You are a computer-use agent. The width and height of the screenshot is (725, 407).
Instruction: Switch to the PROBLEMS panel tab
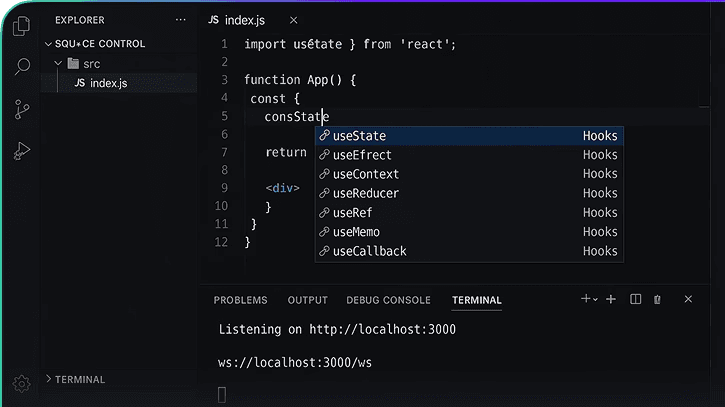click(x=240, y=300)
